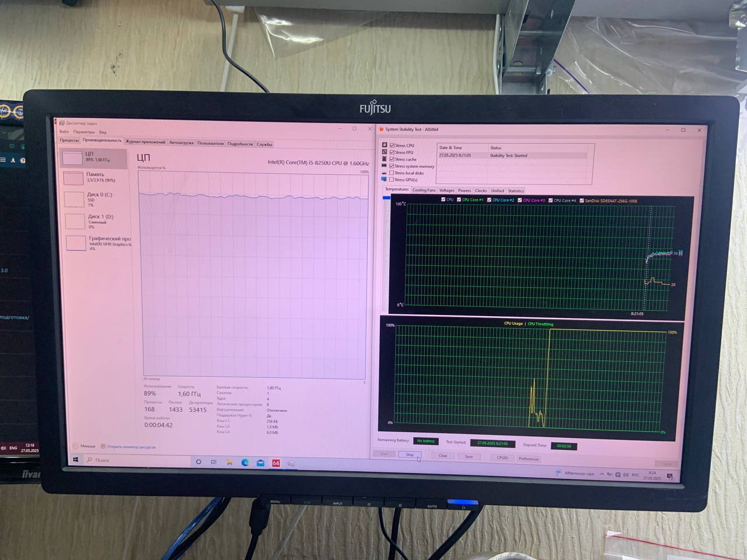
Task: Show hidden system tray icons chevron
Action: [x=602, y=474]
